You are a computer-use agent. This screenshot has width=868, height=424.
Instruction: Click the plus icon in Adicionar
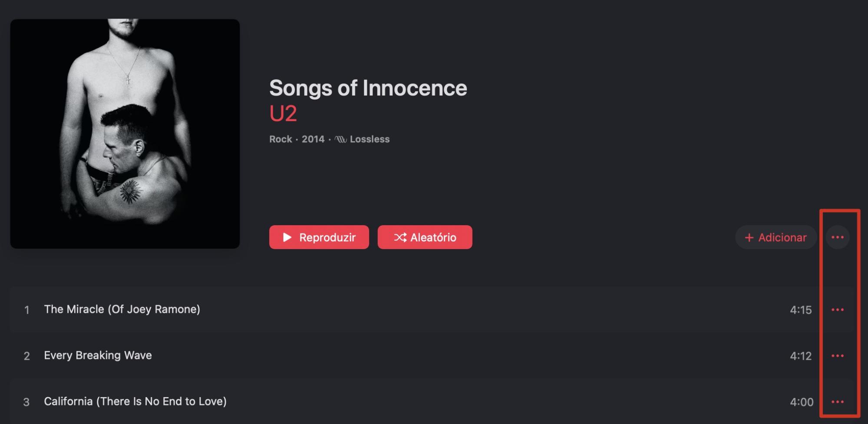(x=749, y=237)
